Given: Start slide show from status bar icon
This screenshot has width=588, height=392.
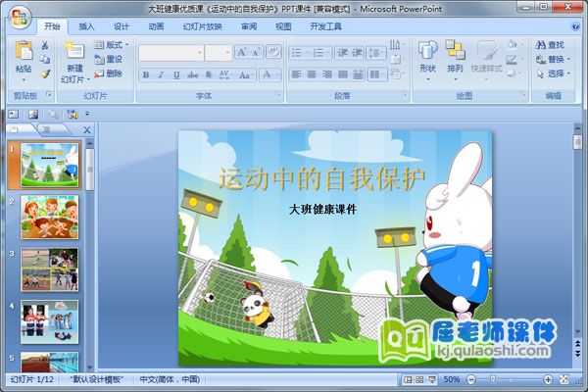Looking at the screenshot, I should 431,379.
